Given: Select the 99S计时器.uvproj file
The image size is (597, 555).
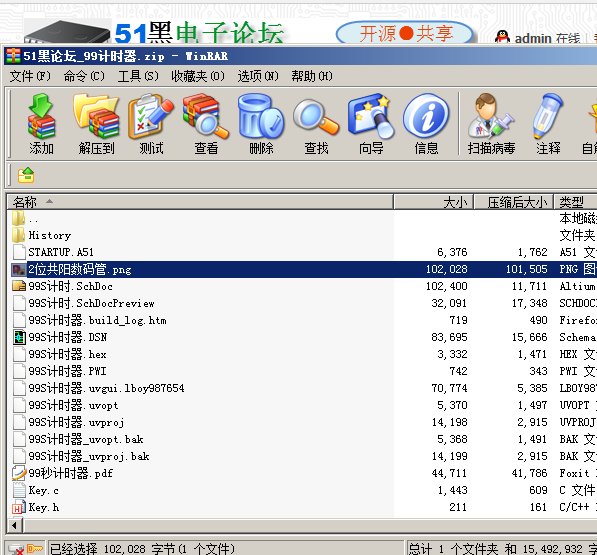Looking at the screenshot, I should pyautogui.click(x=77, y=422).
